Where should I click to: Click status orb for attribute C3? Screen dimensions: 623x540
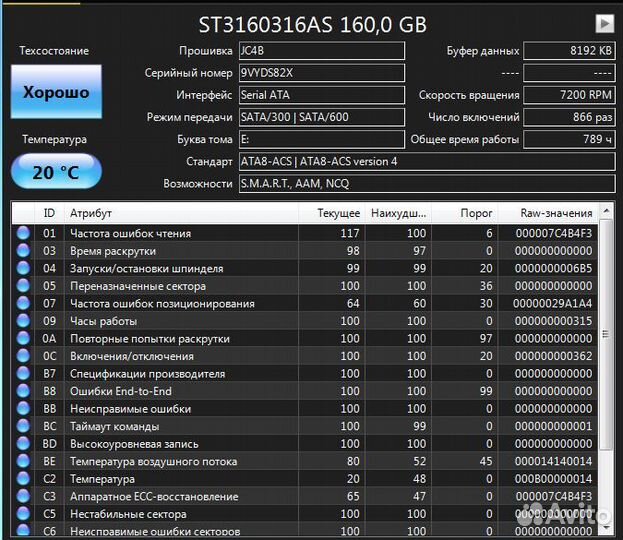[23, 496]
